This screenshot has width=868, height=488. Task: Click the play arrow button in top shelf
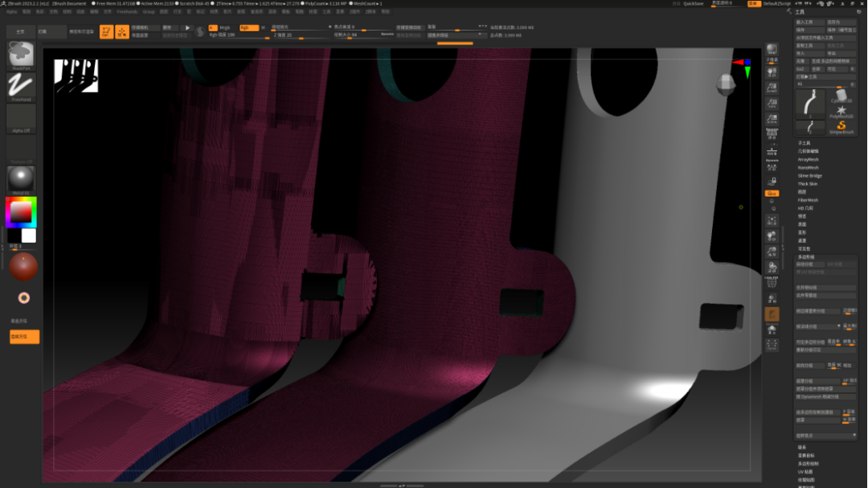[x=187, y=27]
